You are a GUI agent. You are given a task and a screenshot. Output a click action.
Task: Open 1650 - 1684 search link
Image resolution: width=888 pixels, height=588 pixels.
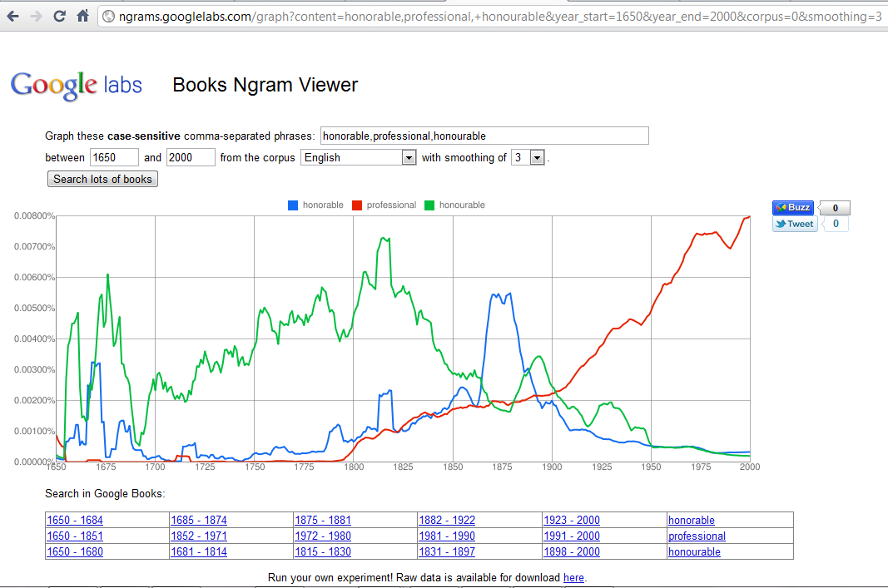[75, 520]
